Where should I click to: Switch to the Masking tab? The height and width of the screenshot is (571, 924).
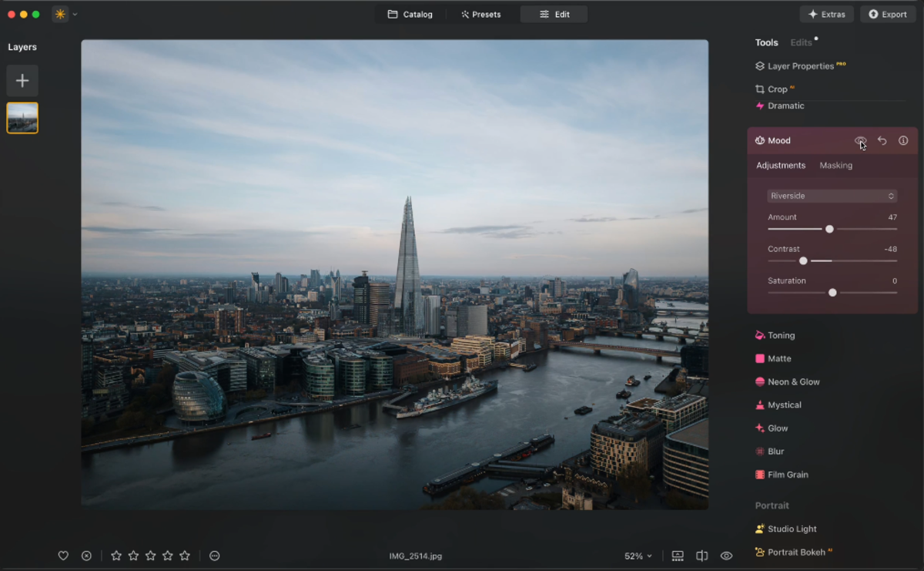tap(835, 165)
